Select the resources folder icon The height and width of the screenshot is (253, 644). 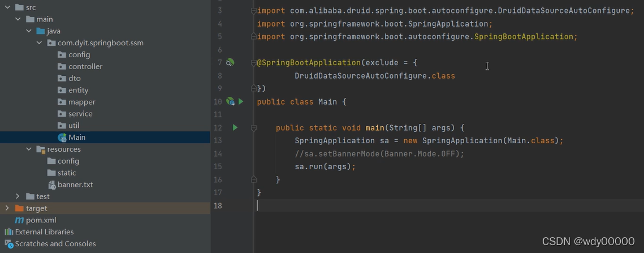[x=41, y=149]
